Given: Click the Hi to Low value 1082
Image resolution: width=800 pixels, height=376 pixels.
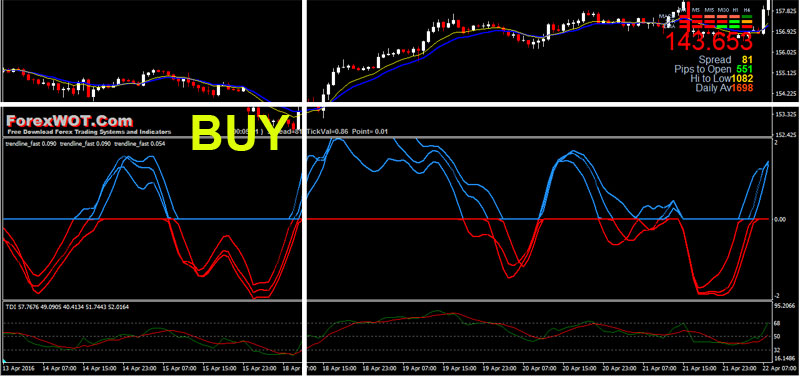Looking at the screenshot, I should click(742, 79).
